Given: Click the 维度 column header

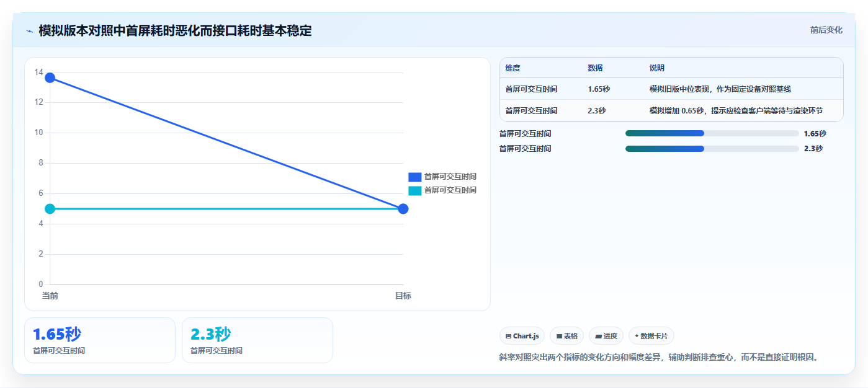Looking at the screenshot, I should point(513,68).
